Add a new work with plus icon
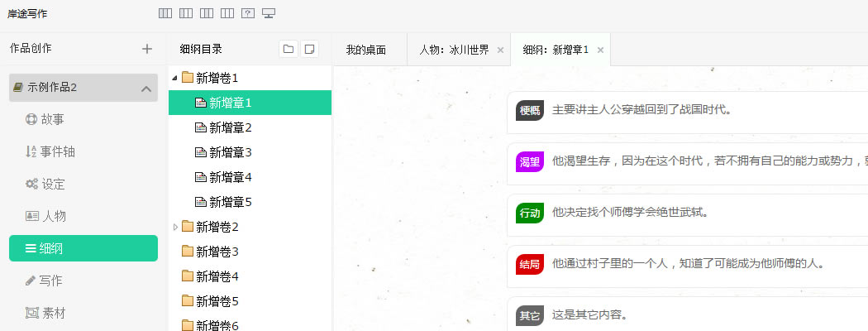This screenshot has width=868, height=331. tap(146, 49)
